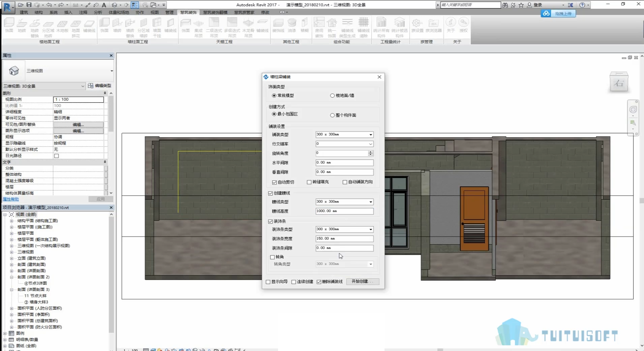Select the Text (A) tool in quick access toolbar
This screenshot has width=644, height=351.
(104, 5)
